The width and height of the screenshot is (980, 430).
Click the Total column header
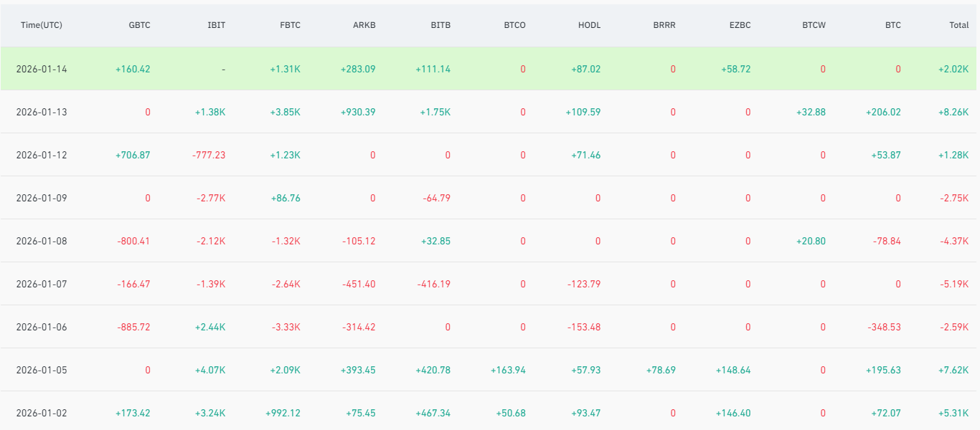pyautogui.click(x=958, y=24)
